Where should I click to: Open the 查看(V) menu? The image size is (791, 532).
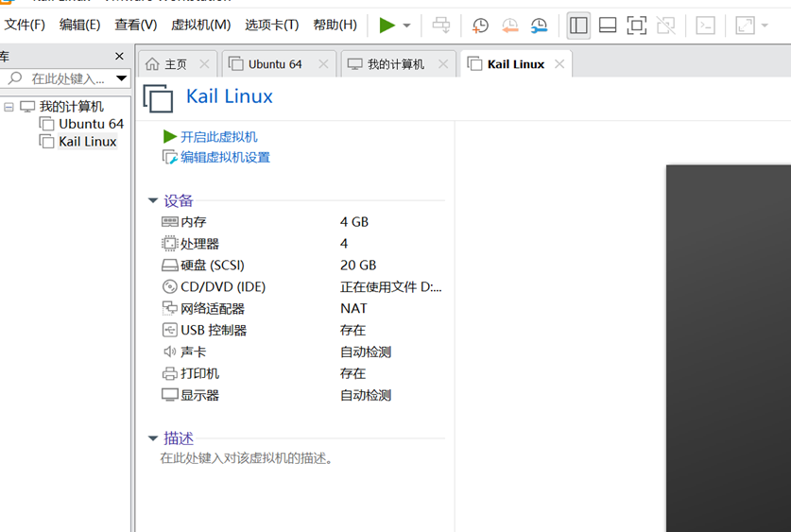click(136, 25)
